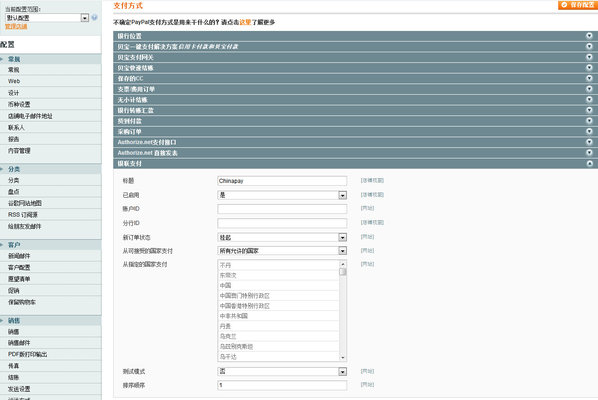Open the 谷歌网站地图 sidebar tab
Viewport: 598px width, 400px height.
[51, 203]
